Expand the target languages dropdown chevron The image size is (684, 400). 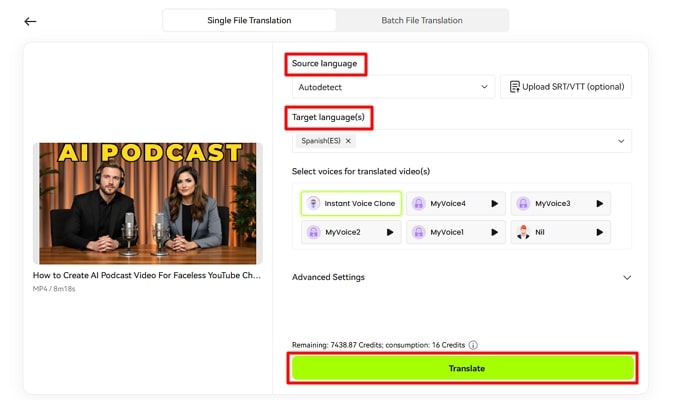(x=621, y=141)
